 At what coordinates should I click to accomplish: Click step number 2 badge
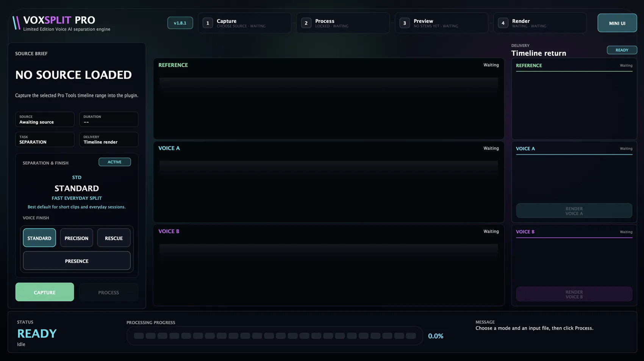[x=306, y=23]
